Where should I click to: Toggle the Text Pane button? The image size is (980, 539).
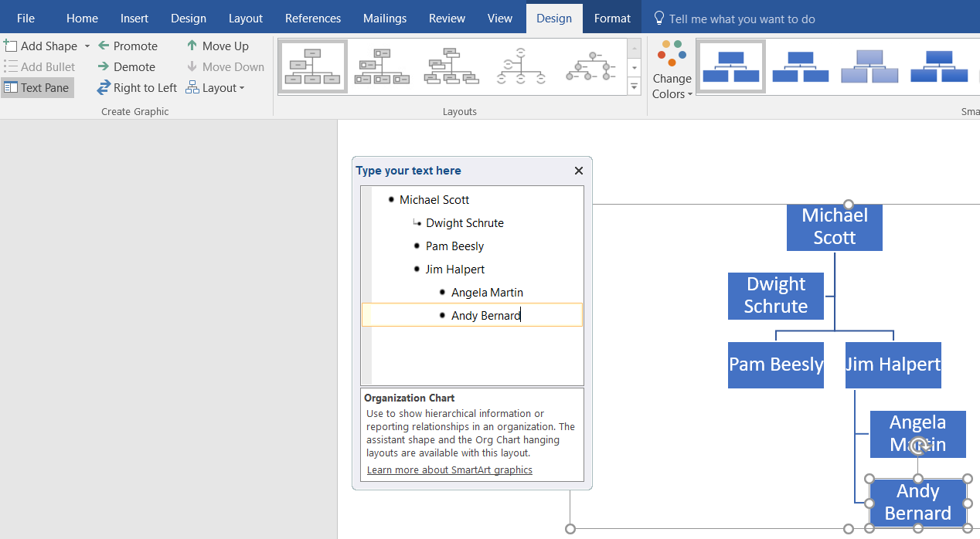coord(37,88)
